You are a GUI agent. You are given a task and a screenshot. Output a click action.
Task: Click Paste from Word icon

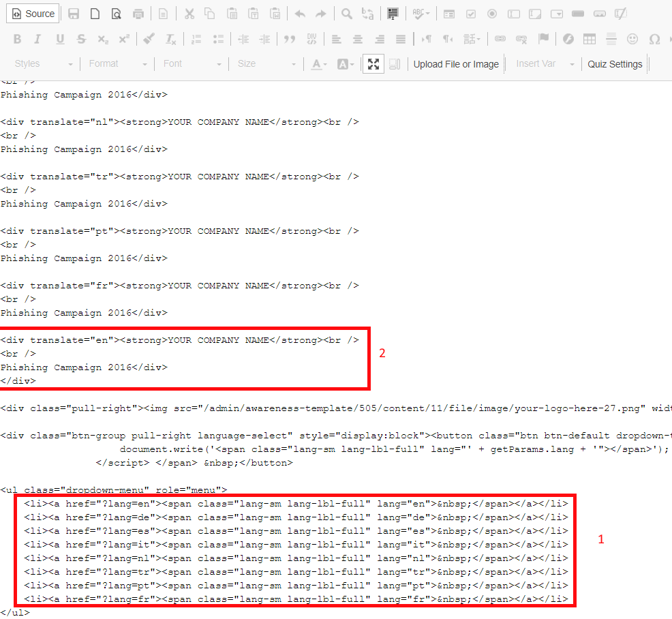pyautogui.click(x=275, y=14)
